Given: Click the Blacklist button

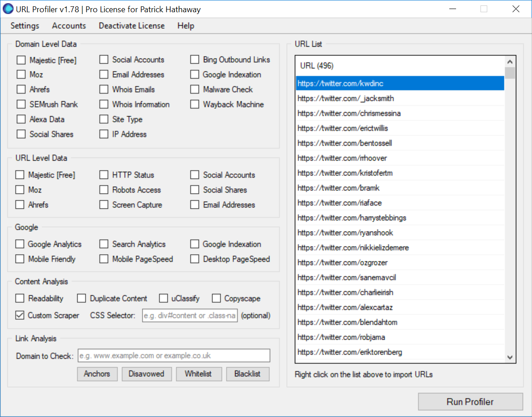Looking at the screenshot, I should click(248, 374).
